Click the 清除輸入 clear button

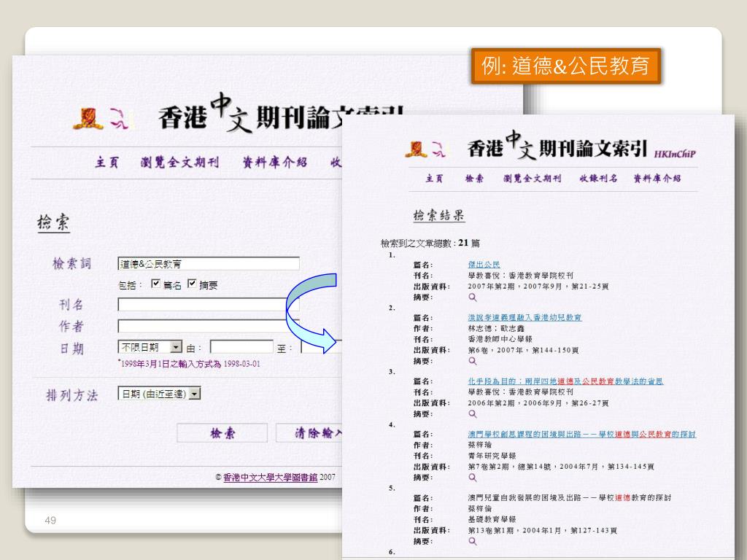[309, 433]
